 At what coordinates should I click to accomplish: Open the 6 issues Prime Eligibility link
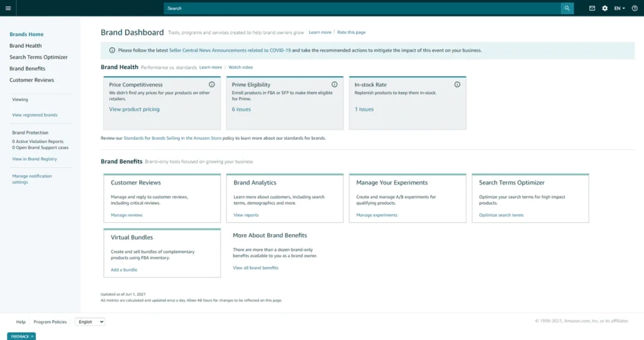[x=241, y=110]
